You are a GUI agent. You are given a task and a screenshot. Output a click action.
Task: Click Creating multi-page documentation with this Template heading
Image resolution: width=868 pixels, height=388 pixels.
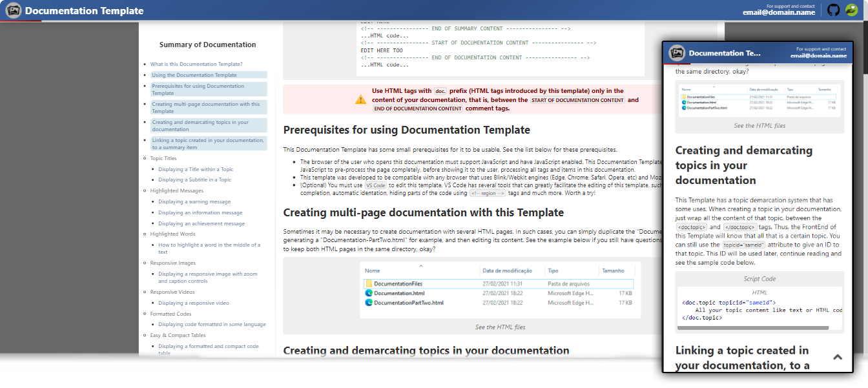click(x=424, y=212)
